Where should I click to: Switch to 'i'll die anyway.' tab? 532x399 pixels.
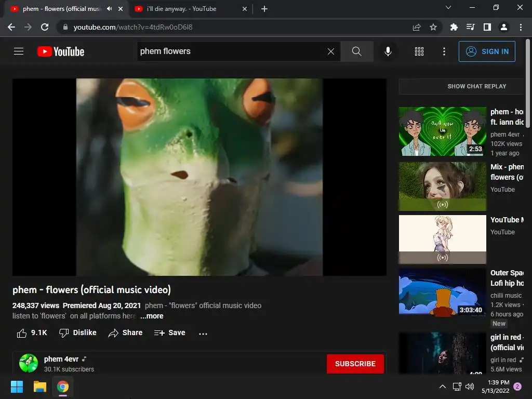point(181,9)
